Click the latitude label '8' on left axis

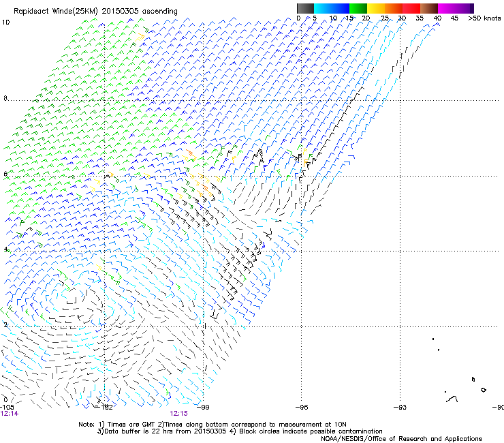click(x=5, y=98)
